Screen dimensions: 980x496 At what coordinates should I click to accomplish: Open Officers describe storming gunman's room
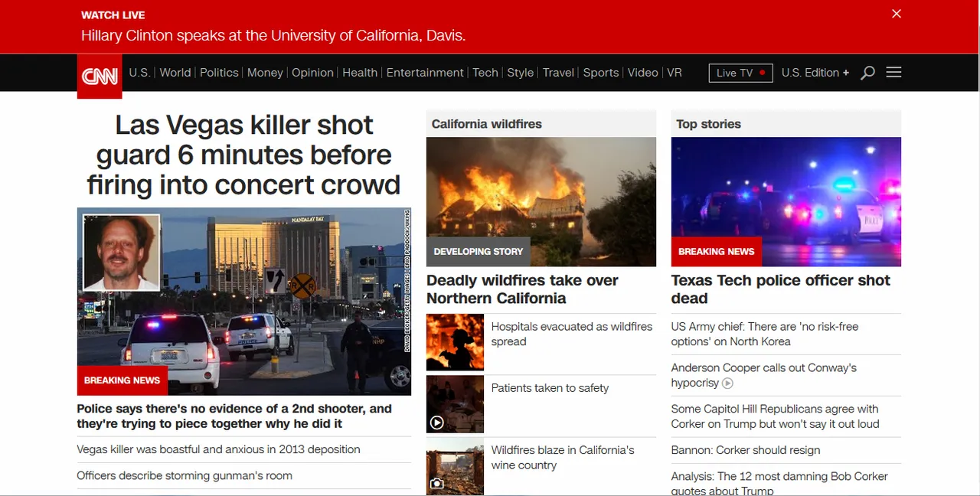[185, 475]
